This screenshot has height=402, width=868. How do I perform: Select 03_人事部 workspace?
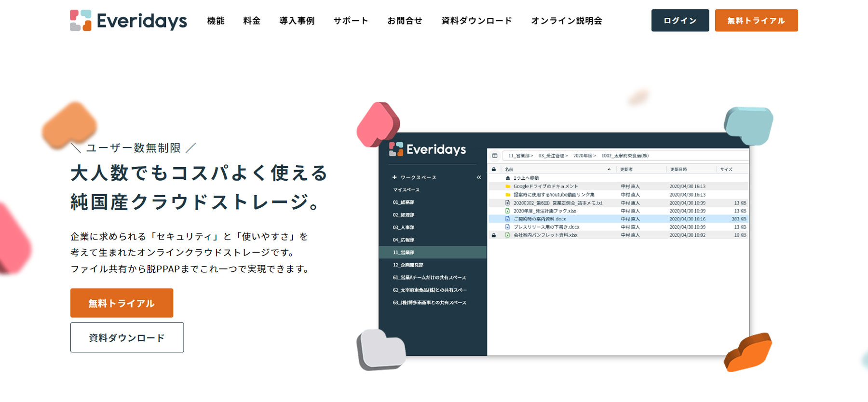click(404, 228)
